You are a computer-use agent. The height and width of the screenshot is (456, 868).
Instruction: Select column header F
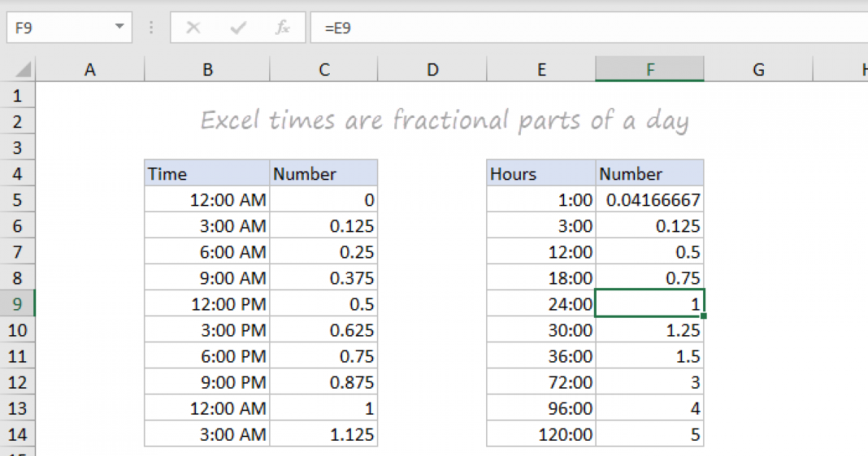(649, 69)
